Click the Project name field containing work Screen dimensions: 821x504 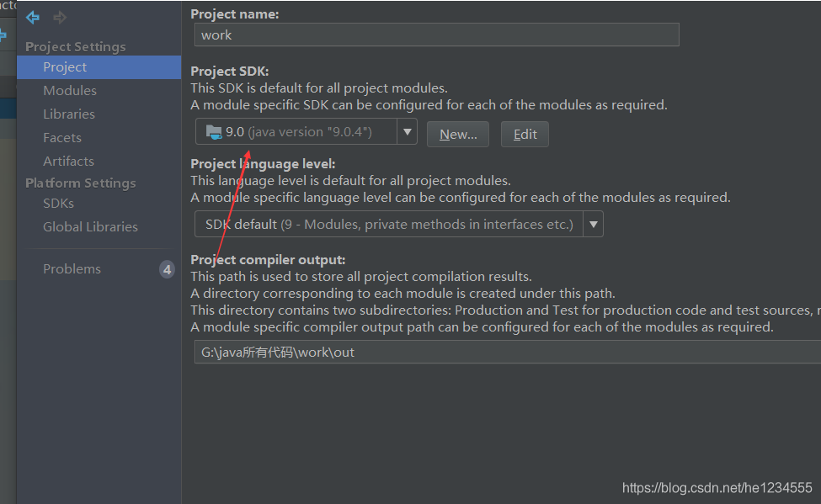437,35
